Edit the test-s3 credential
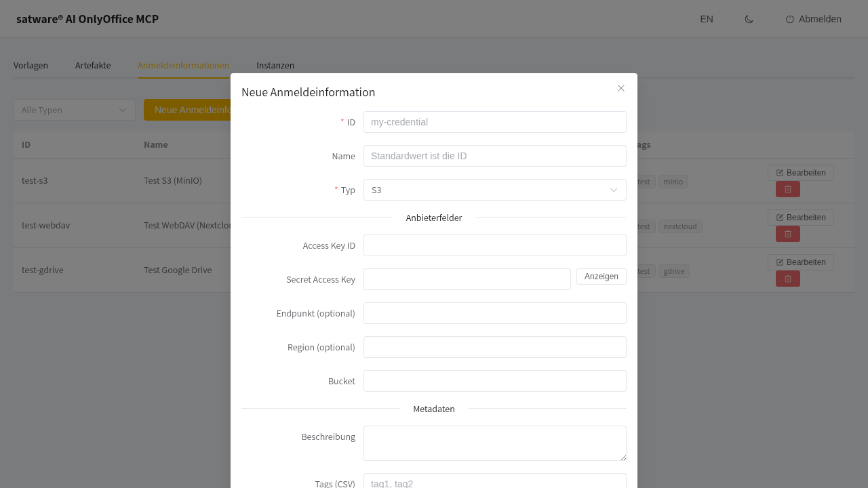The width and height of the screenshot is (868, 488). click(x=801, y=173)
